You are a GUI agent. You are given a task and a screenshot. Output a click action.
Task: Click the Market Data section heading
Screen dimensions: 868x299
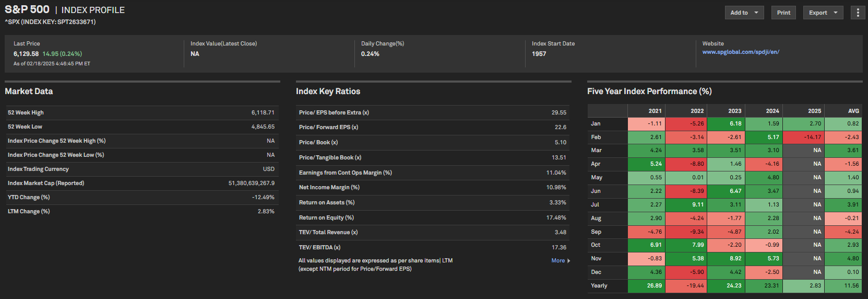click(x=29, y=91)
